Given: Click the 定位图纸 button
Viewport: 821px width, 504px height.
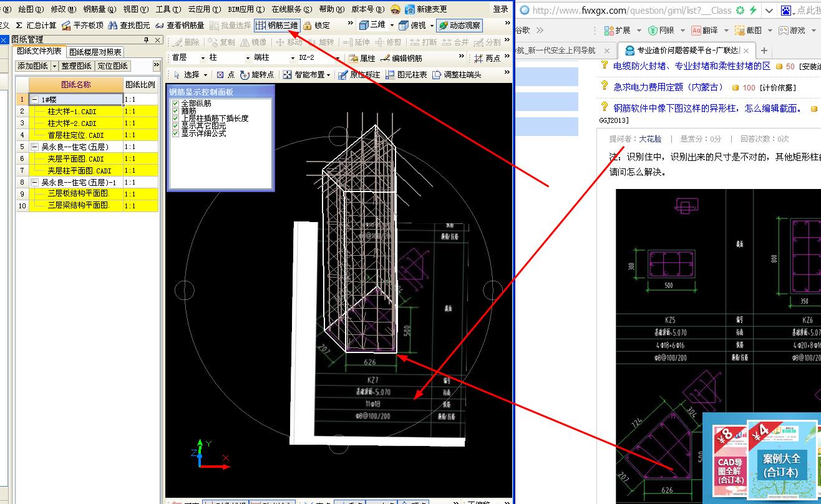Looking at the screenshot, I should [x=113, y=66].
